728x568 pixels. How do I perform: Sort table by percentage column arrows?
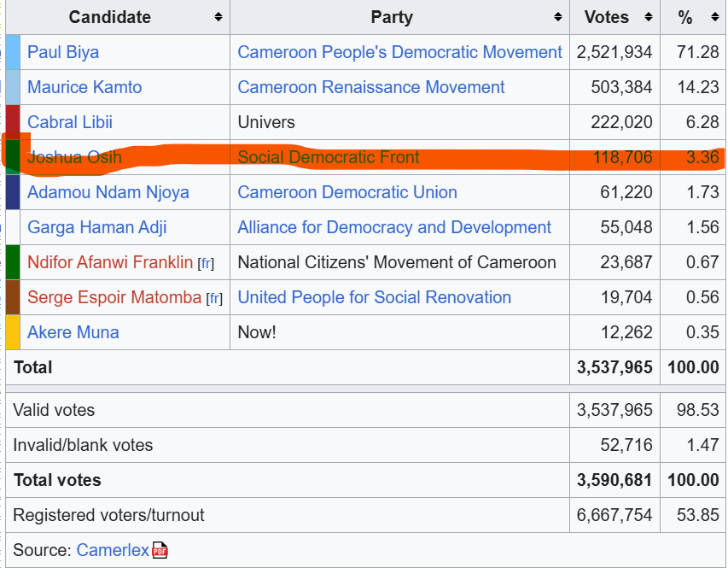pyautogui.click(x=713, y=17)
